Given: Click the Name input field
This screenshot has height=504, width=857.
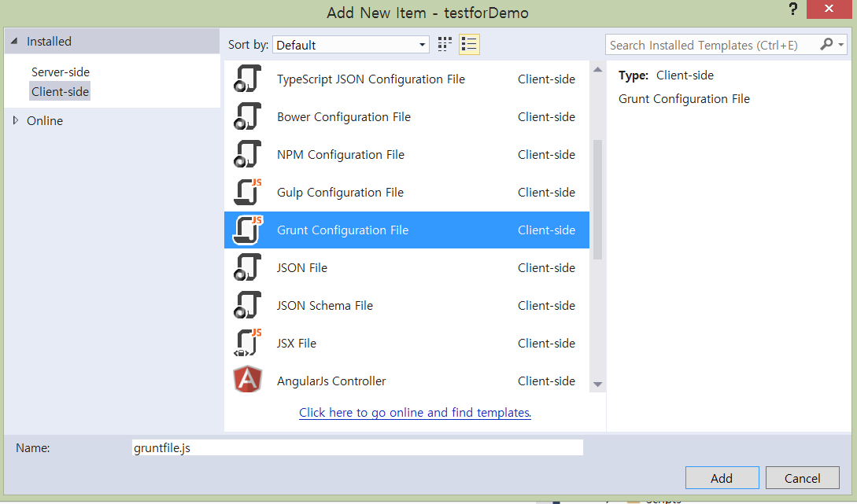Looking at the screenshot, I should [x=357, y=447].
